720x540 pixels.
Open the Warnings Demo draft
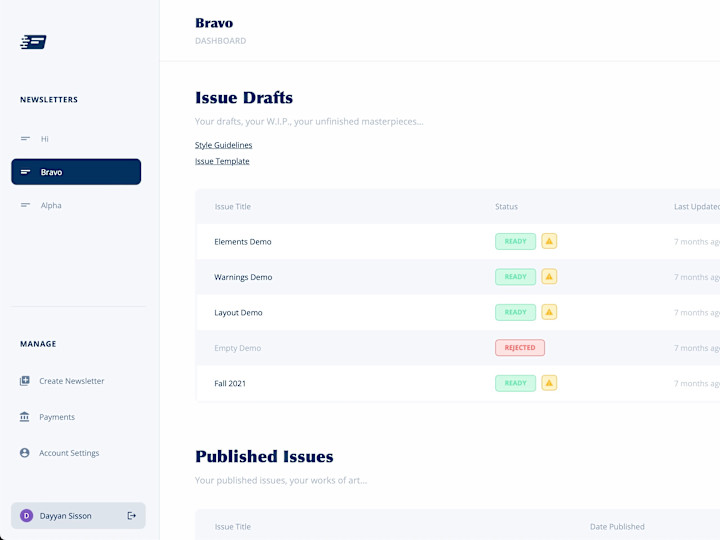coord(457,277)
